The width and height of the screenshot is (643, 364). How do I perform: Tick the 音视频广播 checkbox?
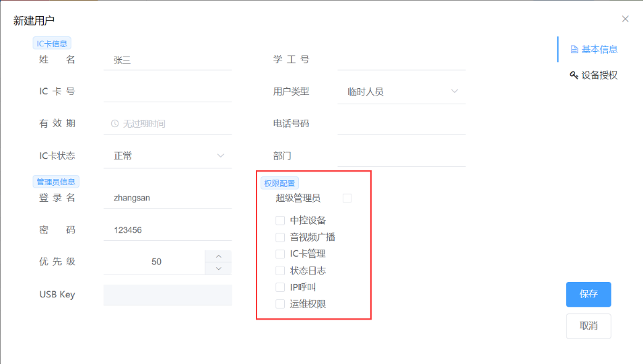tap(280, 237)
